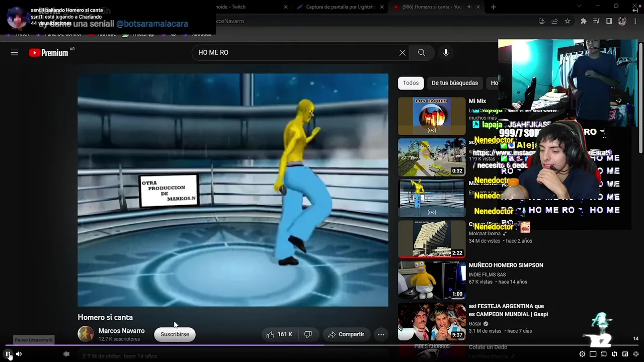The image size is (644, 362).
Task: Open the Charlando category link
Action: tap(90, 17)
